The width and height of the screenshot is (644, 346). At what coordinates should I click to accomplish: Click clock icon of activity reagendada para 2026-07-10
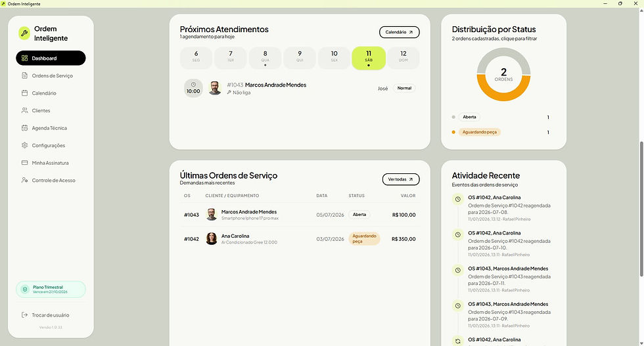pyautogui.click(x=457, y=235)
